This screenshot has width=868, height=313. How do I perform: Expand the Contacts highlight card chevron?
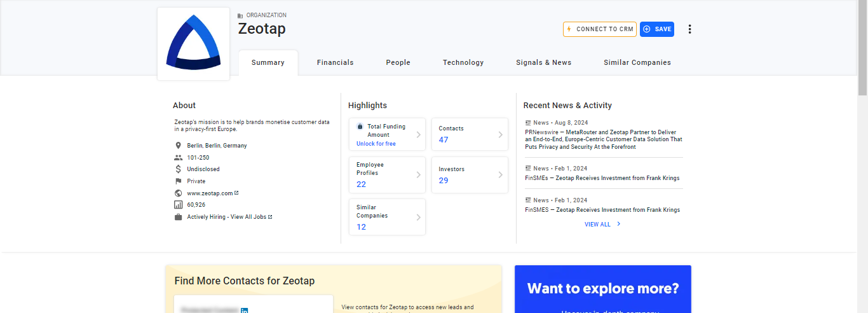coord(500,134)
